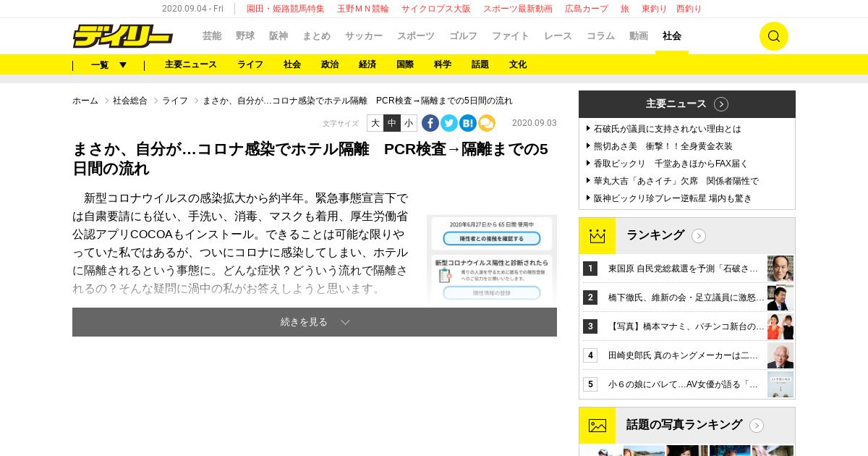Image resolution: width=868 pixels, height=456 pixels.
Task: Click the COCOA app screenshot thumbnail
Action: coord(492,259)
